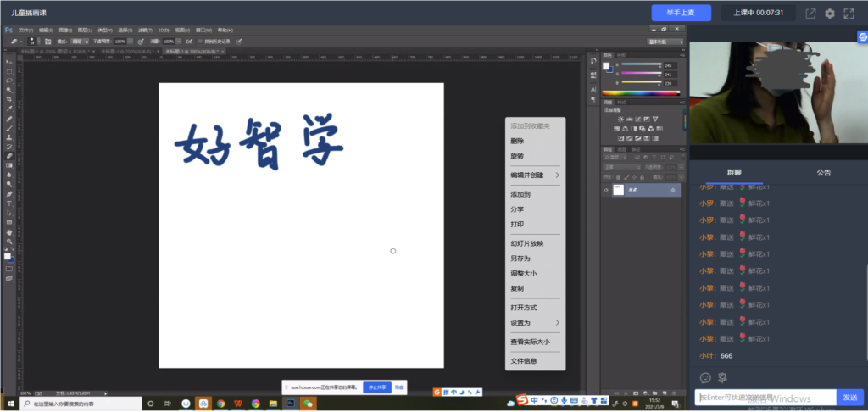Open class settings gear icon
868x412 pixels.
(829, 14)
